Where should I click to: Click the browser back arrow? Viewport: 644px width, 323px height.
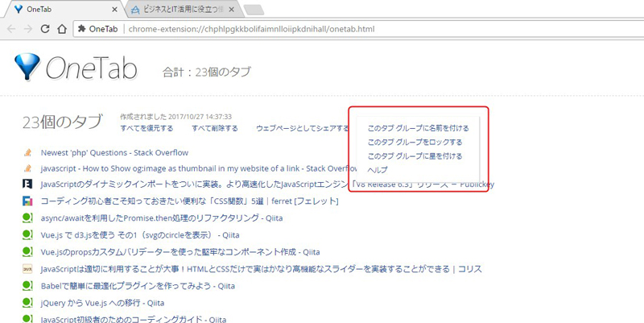11,29
